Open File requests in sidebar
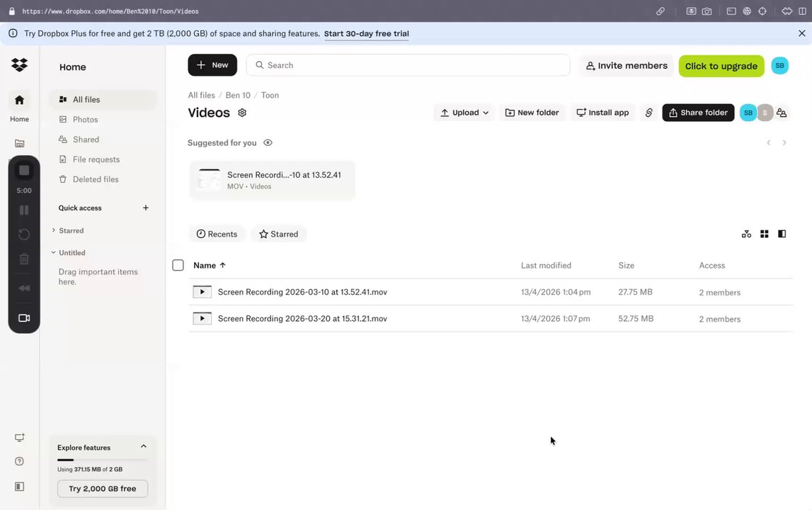 (103, 159)
